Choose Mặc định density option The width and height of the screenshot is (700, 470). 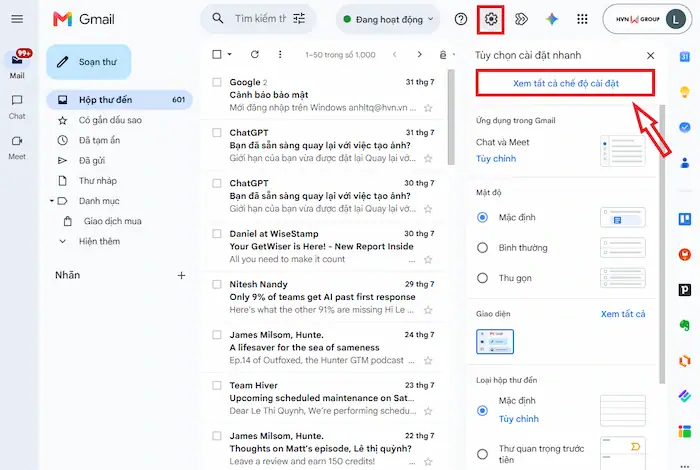click(x=482, y=217)
